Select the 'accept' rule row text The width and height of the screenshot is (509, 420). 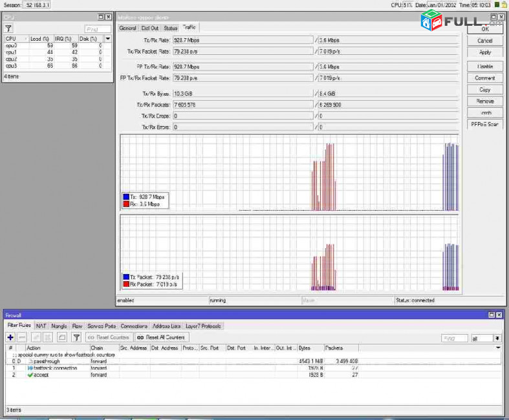click(41, 375)
